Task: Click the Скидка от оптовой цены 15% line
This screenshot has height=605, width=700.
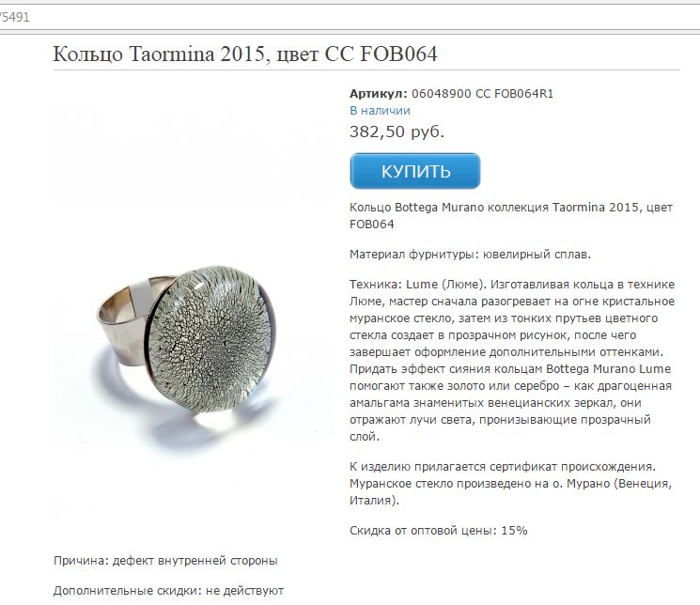Action: click(x=438, y=531)
